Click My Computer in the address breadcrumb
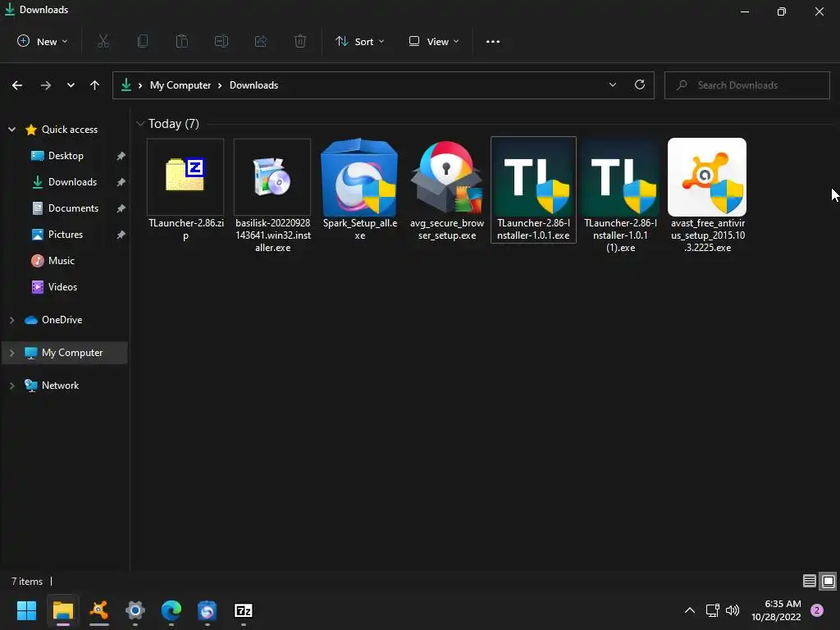840x630 pixels. click(x=180, y=85)
